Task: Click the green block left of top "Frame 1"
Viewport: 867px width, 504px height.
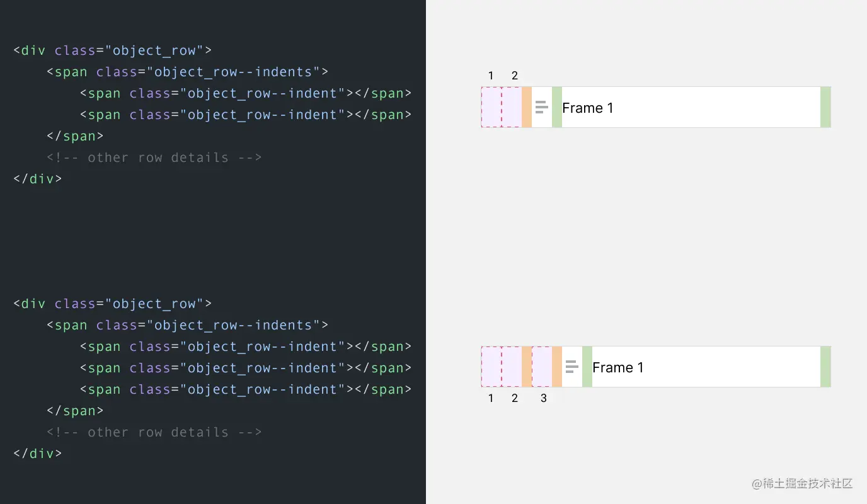Action: (557, 107)
